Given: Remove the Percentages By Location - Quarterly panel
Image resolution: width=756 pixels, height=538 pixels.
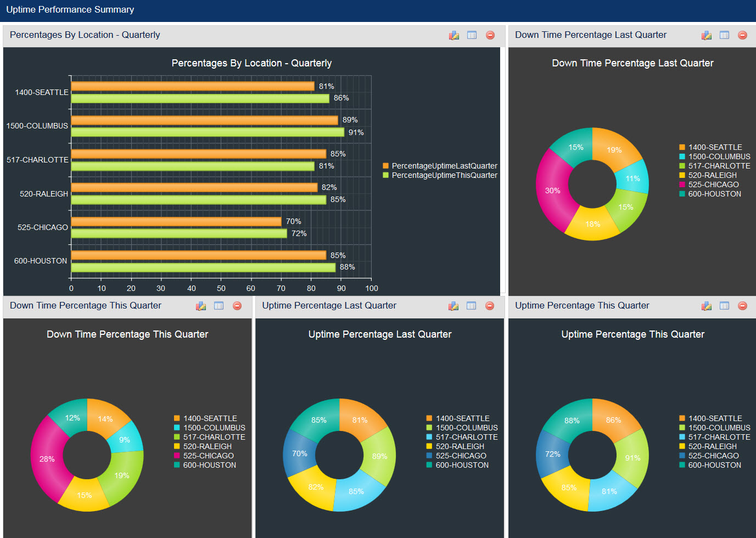Looking at the screenshot, I should (x=490, y=35).
